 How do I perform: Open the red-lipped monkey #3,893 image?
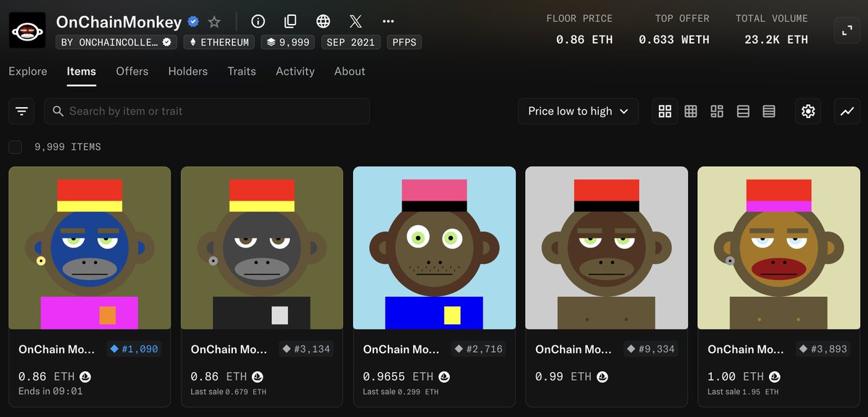click(x=778, y=248)
